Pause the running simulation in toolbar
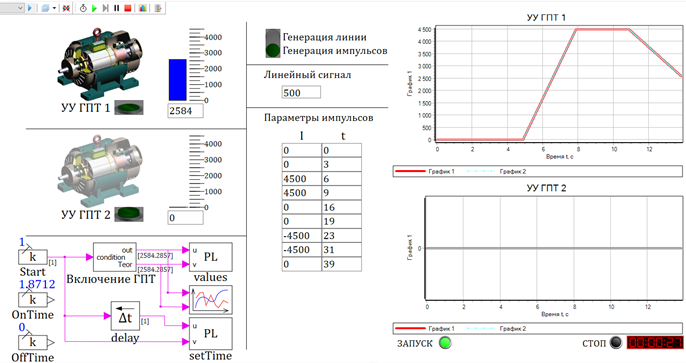Viewport: 686px width, 363px height. pyautogui.click(x=116, y=8)
